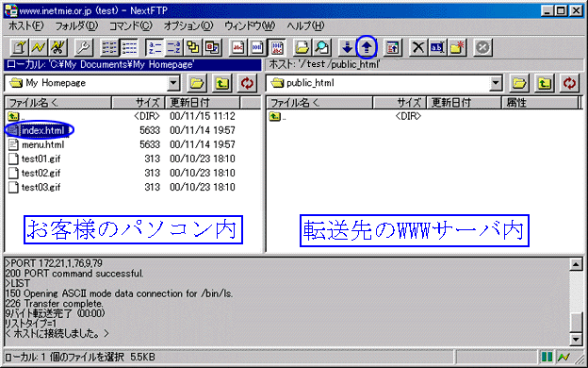This screenshot has width=588, height=368.
Task: Expand the public_html host folder dropdown
Action: tap(496, 83)
